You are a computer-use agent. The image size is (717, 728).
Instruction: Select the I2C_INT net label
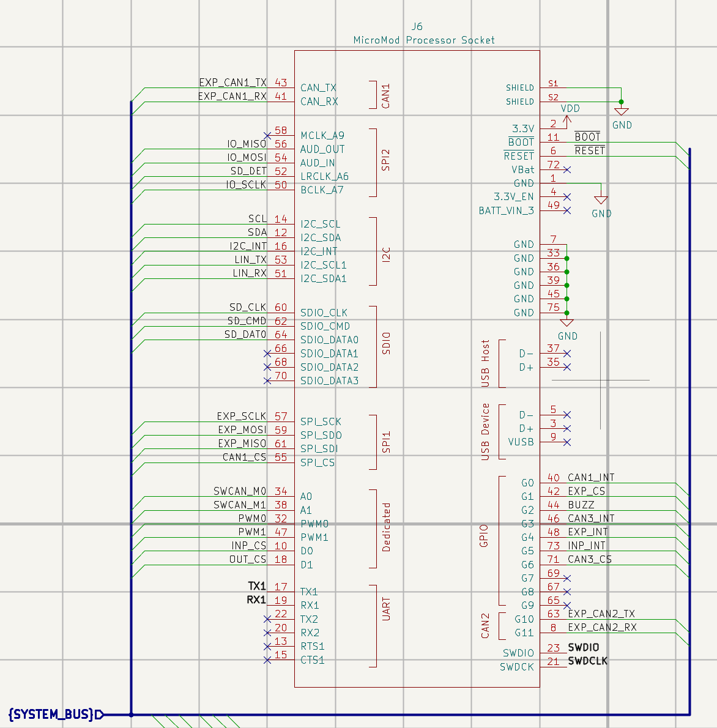(248, 246)
